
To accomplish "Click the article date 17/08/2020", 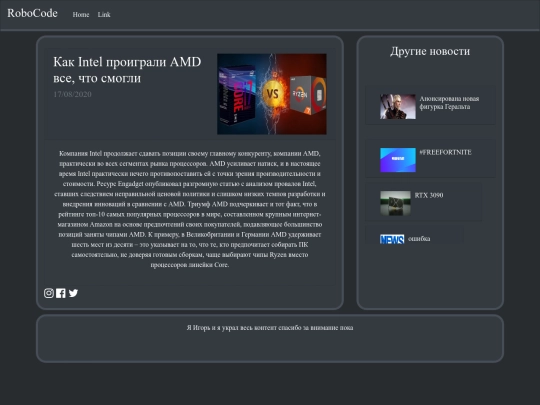I will tap(72, 94).
